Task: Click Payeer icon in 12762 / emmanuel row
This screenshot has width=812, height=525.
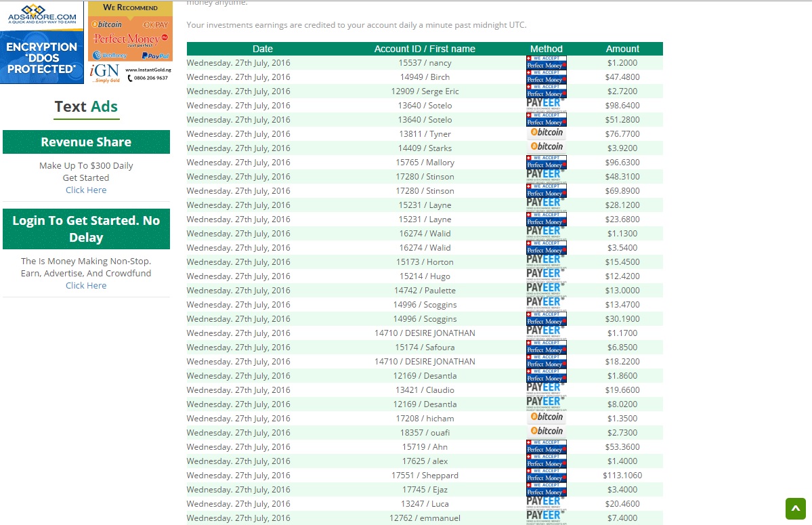Action: (547, 518)
